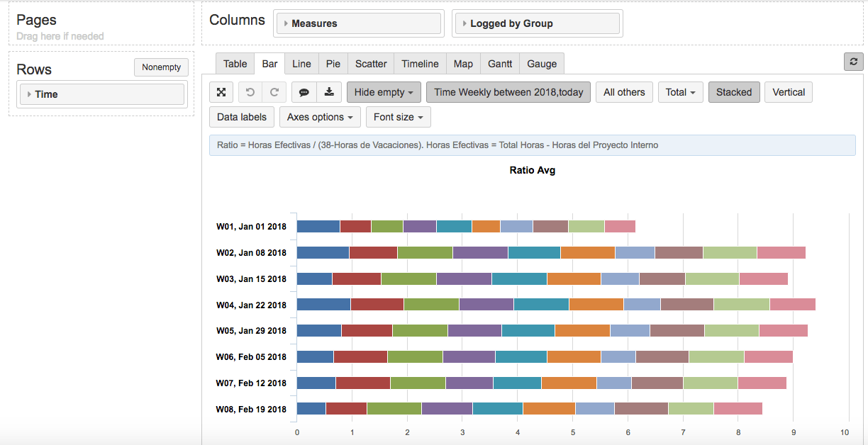The height and width of the screenshot is (445, 868).
Task: Click the undo arrow icon
Action: point(250,92)
